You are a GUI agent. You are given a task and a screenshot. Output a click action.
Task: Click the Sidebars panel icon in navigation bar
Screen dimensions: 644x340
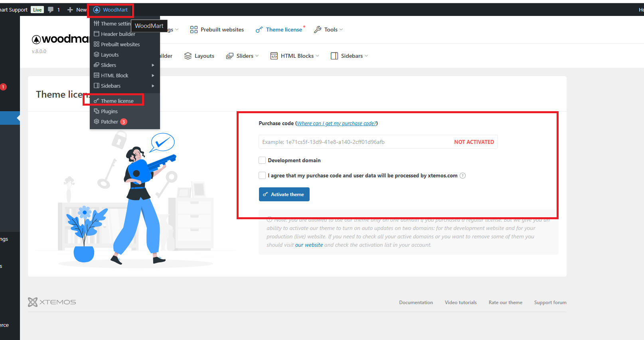point(334,56)
